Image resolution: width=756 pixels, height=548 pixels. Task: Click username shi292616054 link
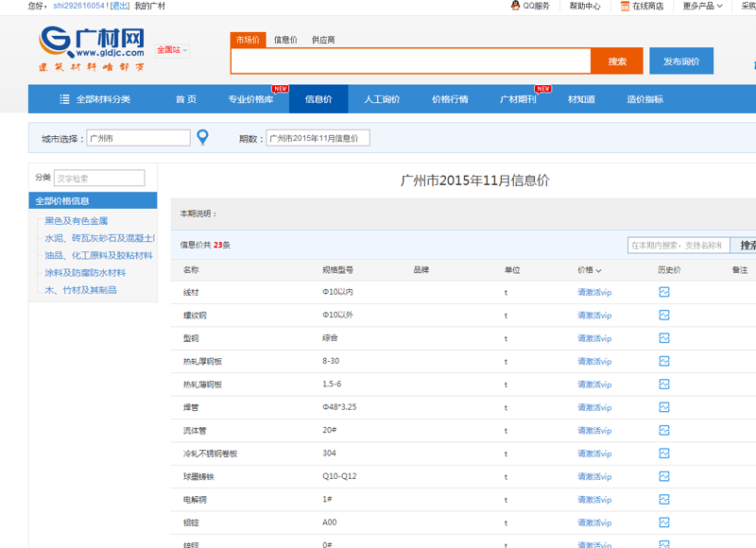78,6
